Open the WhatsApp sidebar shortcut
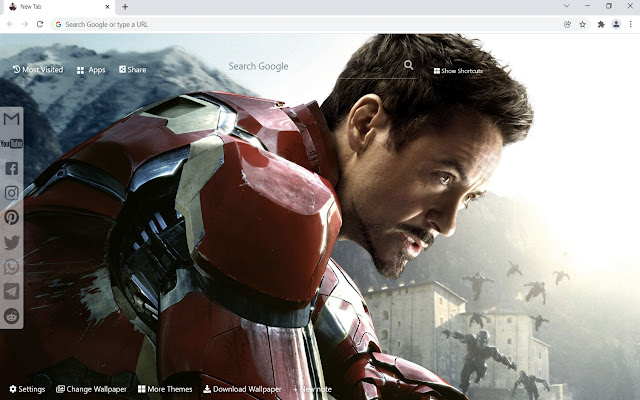This screenshot has width=640, height=400. [x=11, y=267]
